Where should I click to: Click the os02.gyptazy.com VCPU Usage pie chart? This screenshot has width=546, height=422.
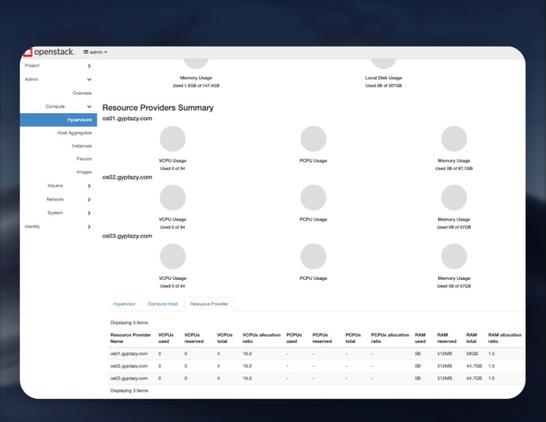pyautogui.click(x=172, y=197)
